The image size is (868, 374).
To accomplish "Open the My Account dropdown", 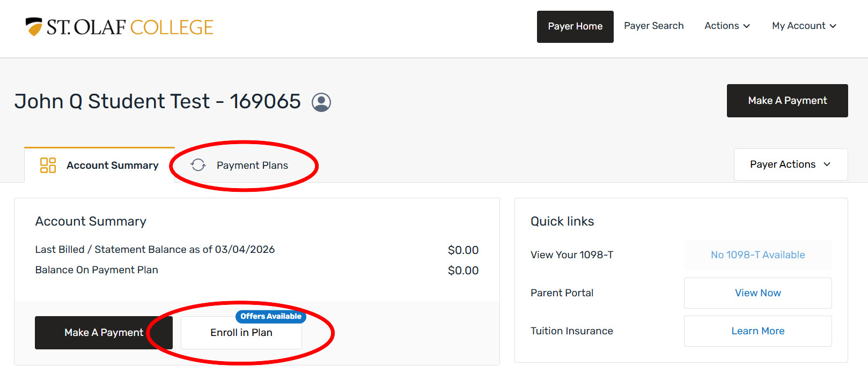I will click(x=804, y=26).
